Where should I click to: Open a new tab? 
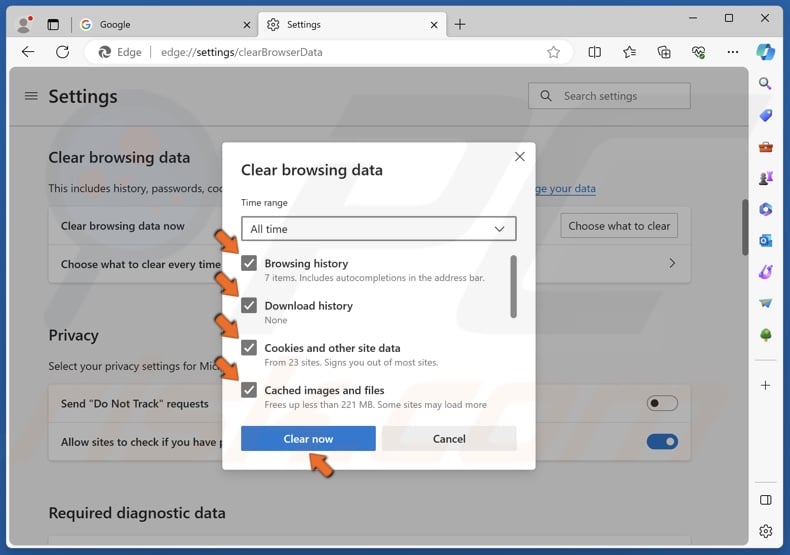[460, 24]
